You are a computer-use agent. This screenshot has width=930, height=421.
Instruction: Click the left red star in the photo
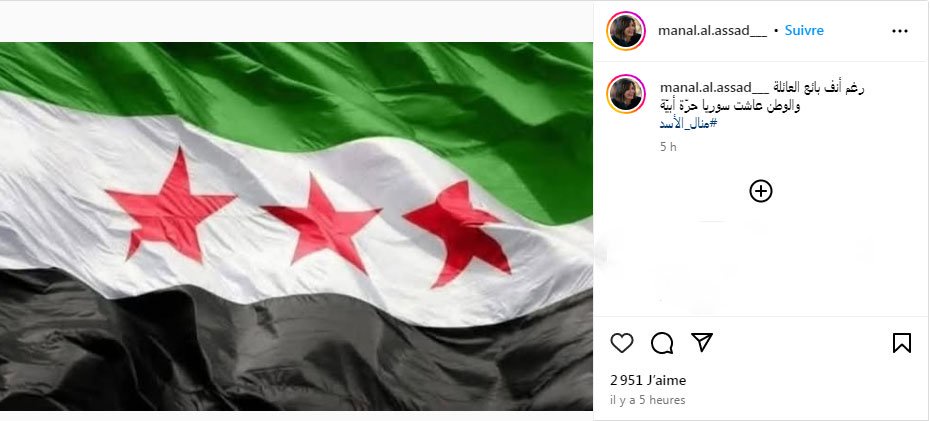coord(171,202)
